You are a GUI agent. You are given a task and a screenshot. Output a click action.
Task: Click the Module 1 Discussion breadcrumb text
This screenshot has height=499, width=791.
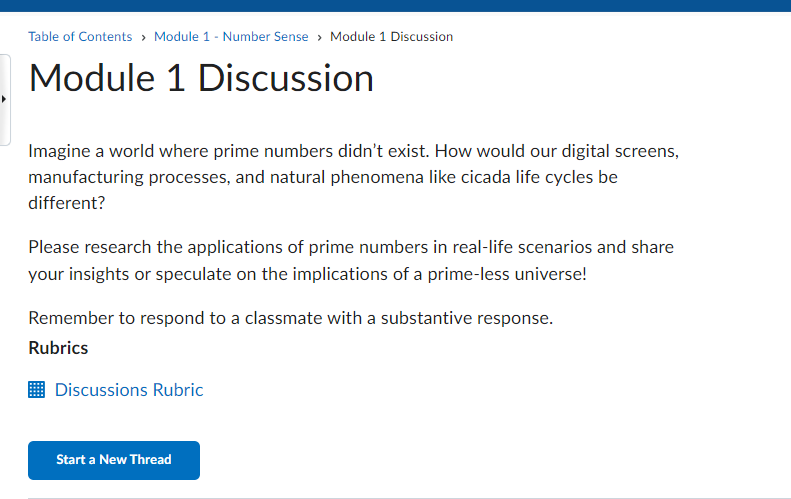point(391,37)
